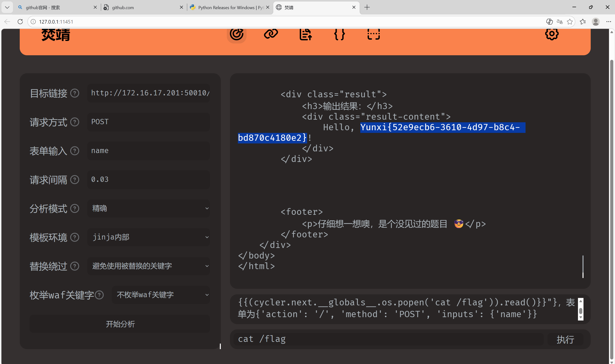Open settings gear icon in orange header
This screenshot has width=615, height=364.
tap(552, 34)
